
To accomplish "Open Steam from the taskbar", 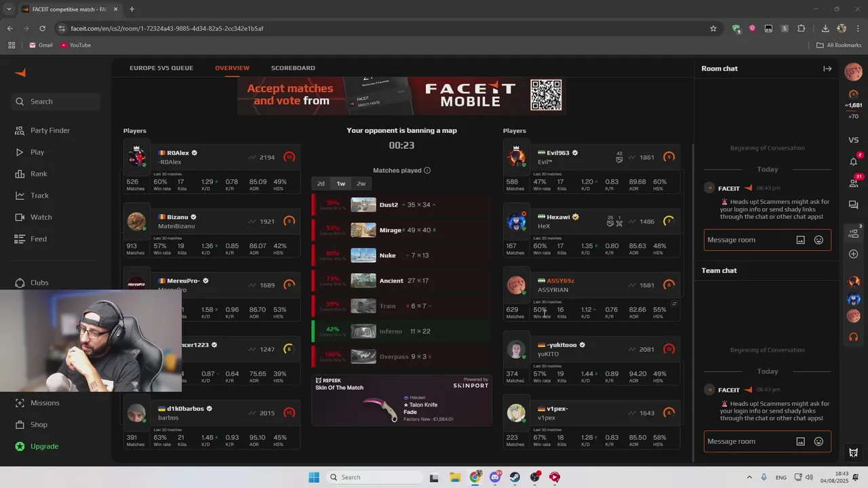I will point(515,477).
